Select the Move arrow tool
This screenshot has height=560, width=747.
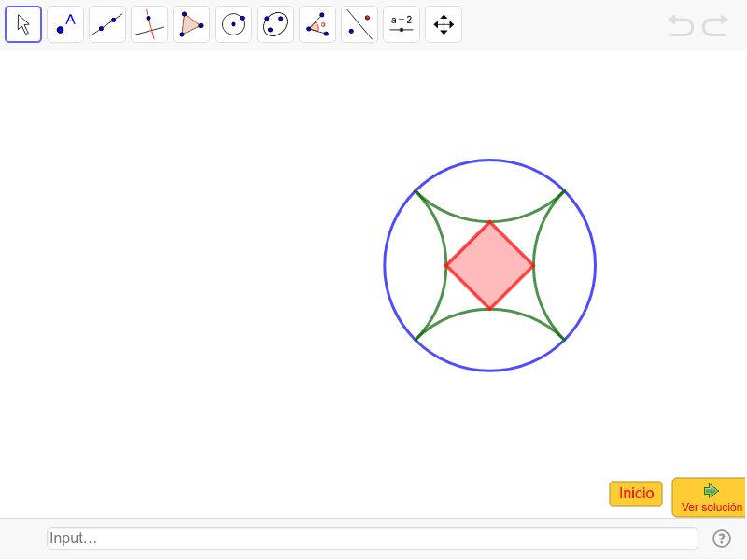(x=23, y=24)
